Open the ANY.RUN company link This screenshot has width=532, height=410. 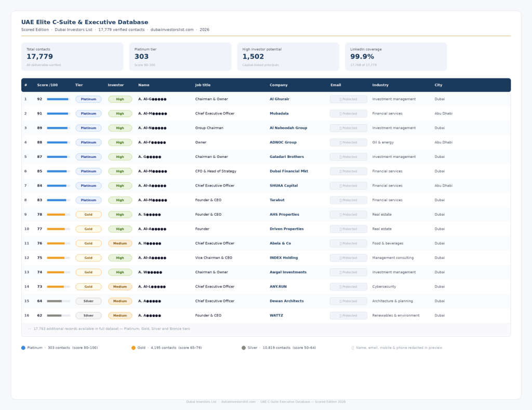[278, 287]
